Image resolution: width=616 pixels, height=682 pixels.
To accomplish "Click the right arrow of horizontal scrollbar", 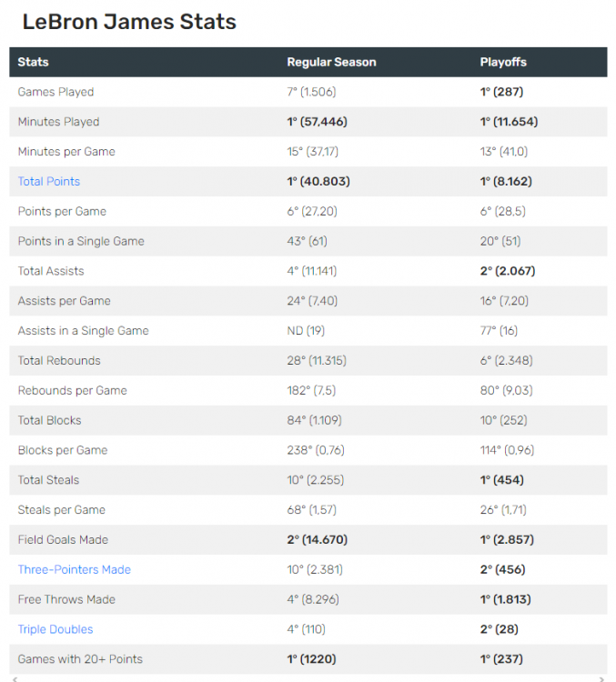I will click(602, 678).
